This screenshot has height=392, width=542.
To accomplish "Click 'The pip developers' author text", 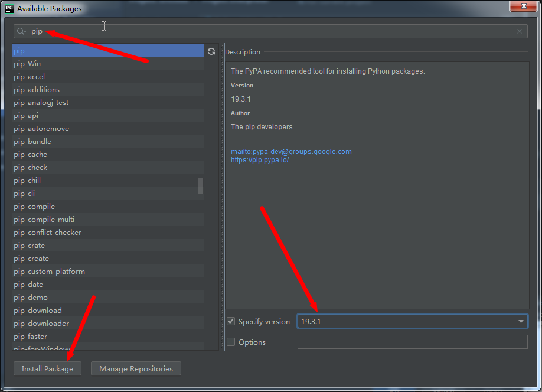I will [262, 127].
